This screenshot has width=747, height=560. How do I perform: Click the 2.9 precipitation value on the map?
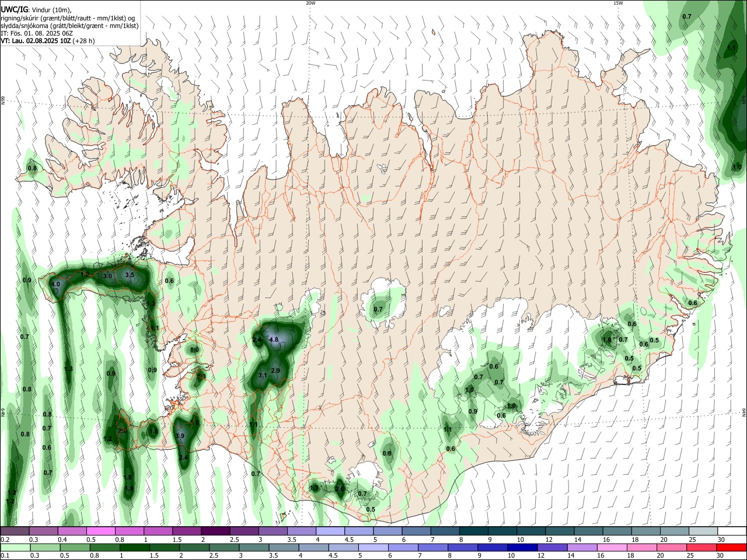click(276, 370)
